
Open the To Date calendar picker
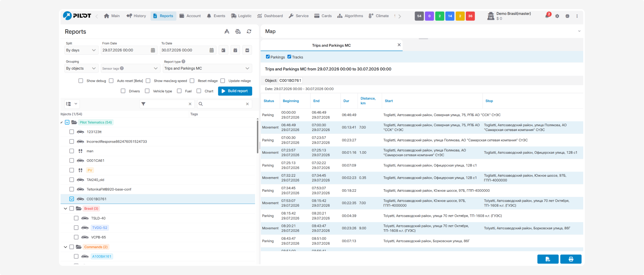tap(212, 50)
